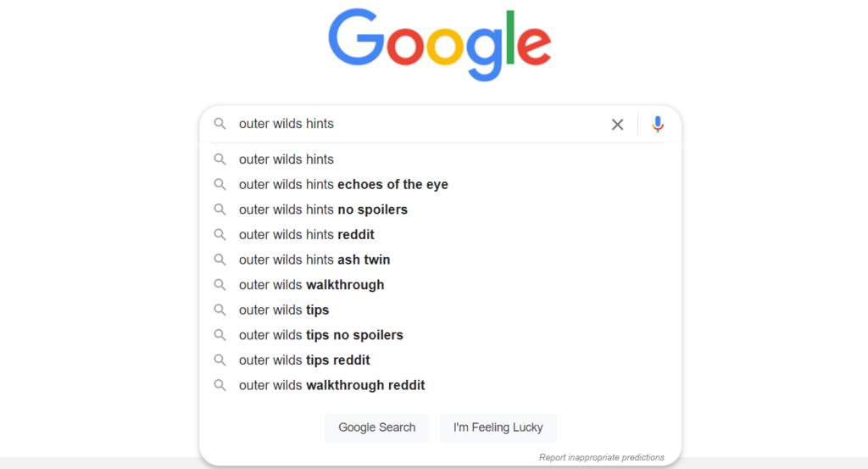Select 'outer wilds hints ash twin' suggestion
Screen dimensions: 868x469
coord(314,260)
